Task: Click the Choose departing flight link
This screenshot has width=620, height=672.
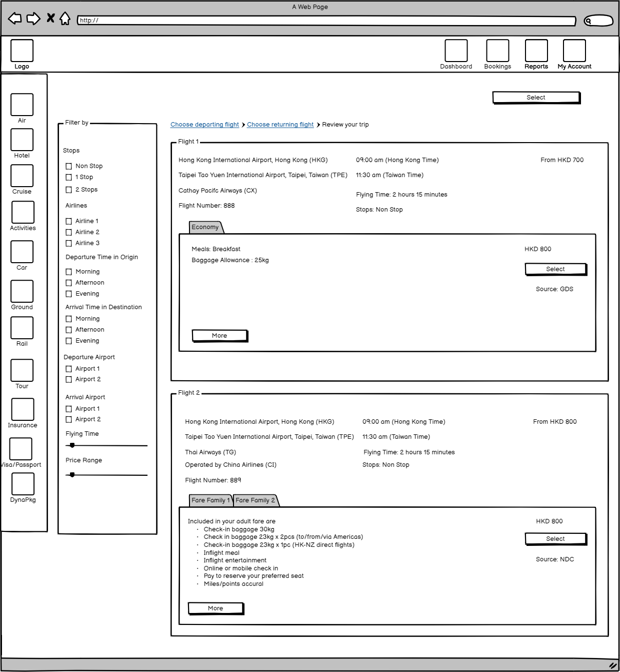Action: [204, 125]
